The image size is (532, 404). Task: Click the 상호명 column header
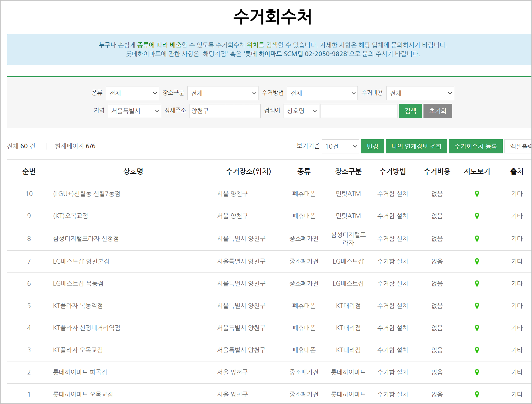tap(133, 171)
